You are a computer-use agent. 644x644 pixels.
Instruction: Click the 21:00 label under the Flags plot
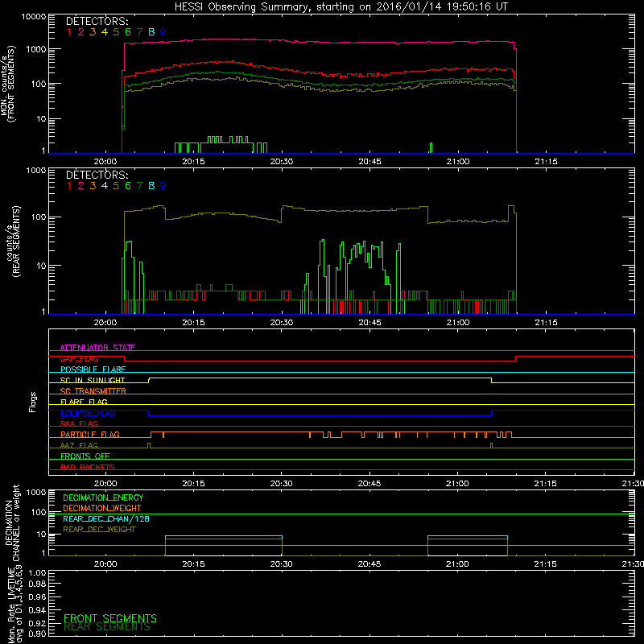[x=457, y=484]
